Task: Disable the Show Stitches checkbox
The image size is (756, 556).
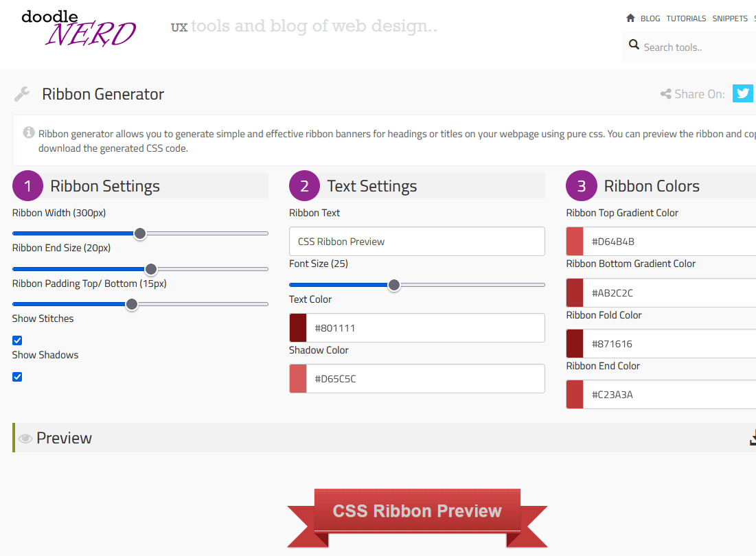Action: click(x=17, y=340)
